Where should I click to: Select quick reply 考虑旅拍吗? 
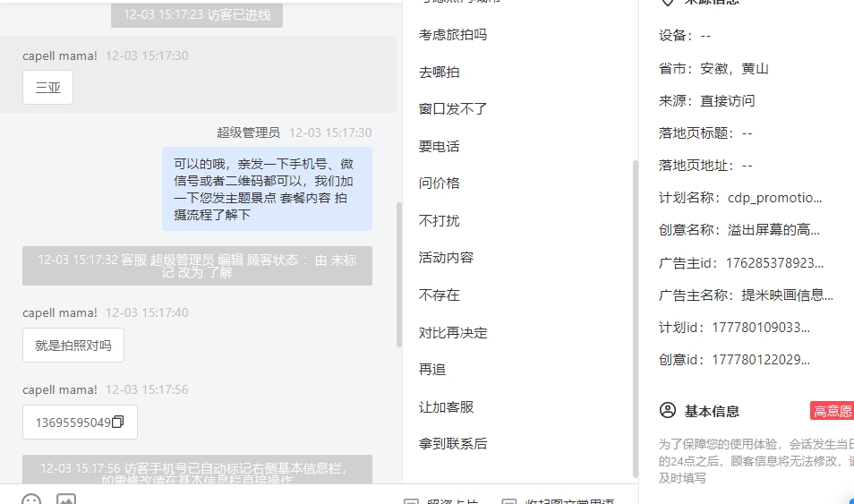tap(453, 35)
